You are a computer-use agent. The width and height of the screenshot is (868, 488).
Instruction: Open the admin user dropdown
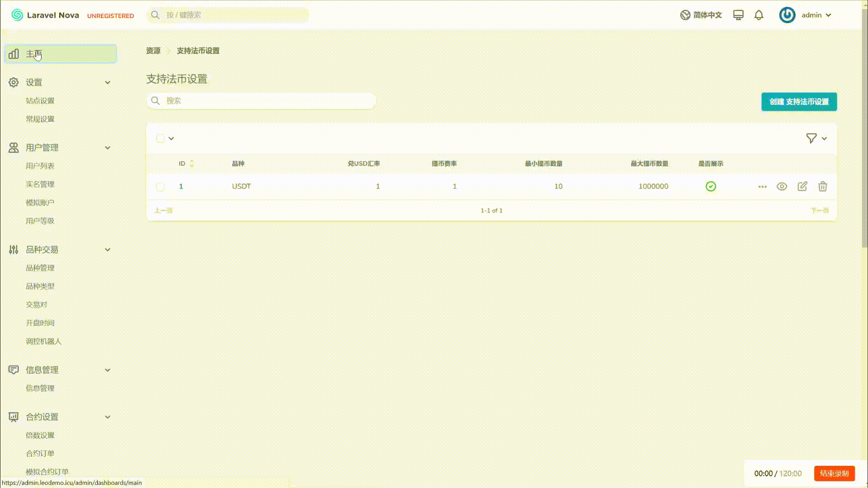pos(816,15)
